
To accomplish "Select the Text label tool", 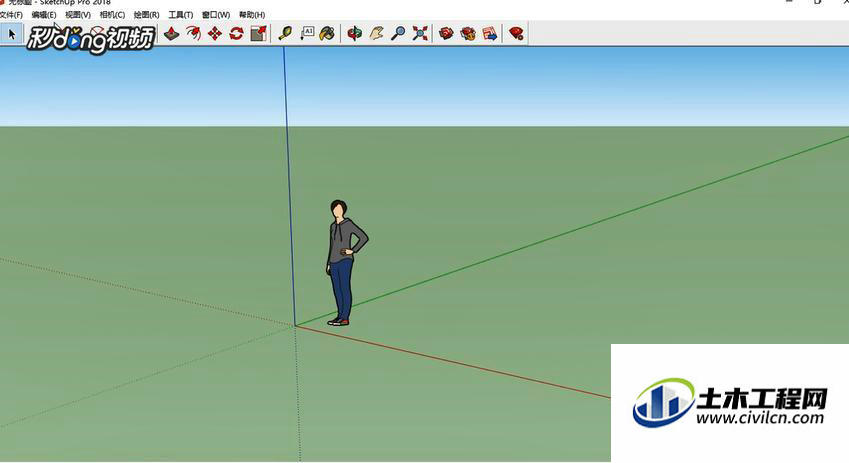I will [307, 34].
